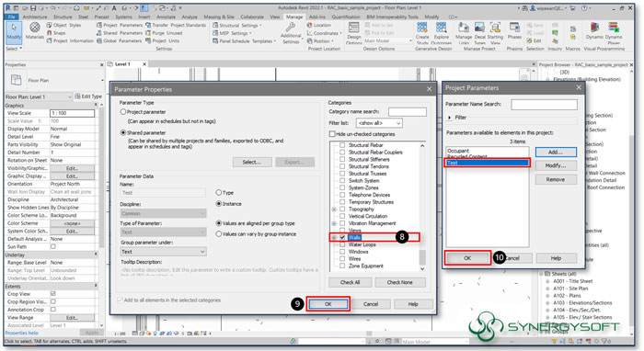Open Additional Settings wrench tool
The height and width of the screenshot is (351, 644).
pos(291,32)
